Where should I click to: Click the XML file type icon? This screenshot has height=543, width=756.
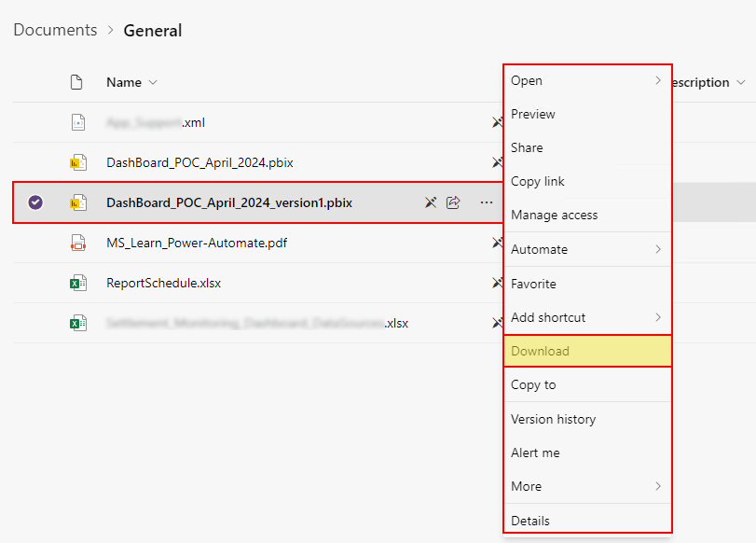pos(78,122)
